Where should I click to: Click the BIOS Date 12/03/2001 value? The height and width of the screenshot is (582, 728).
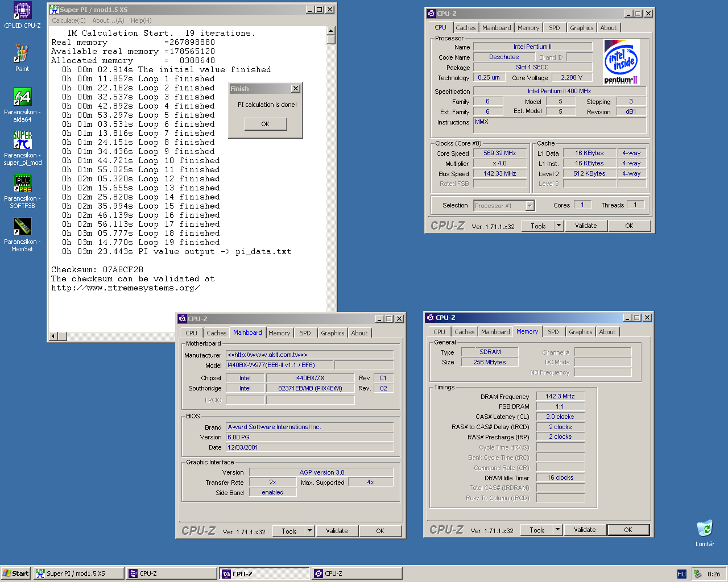(x=309, y=447)
